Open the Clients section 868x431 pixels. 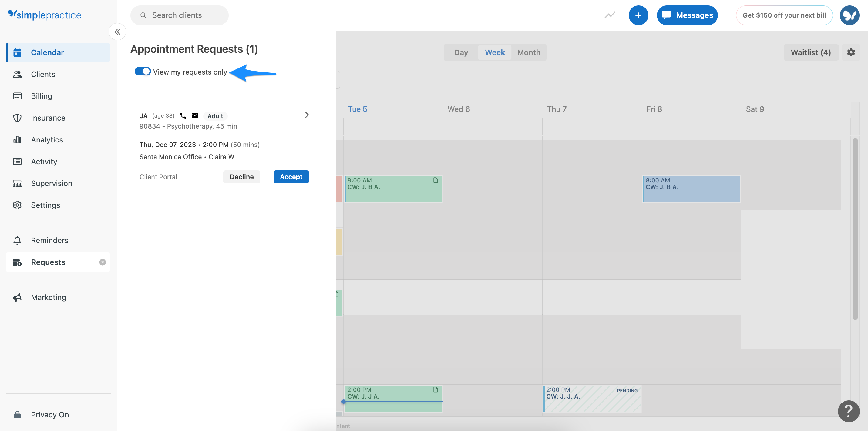click(x=43, y=74)
